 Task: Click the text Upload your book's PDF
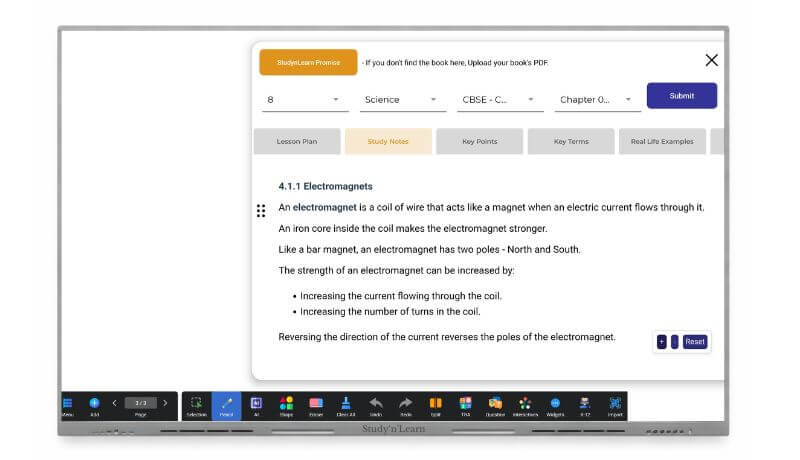click(508, 63)
